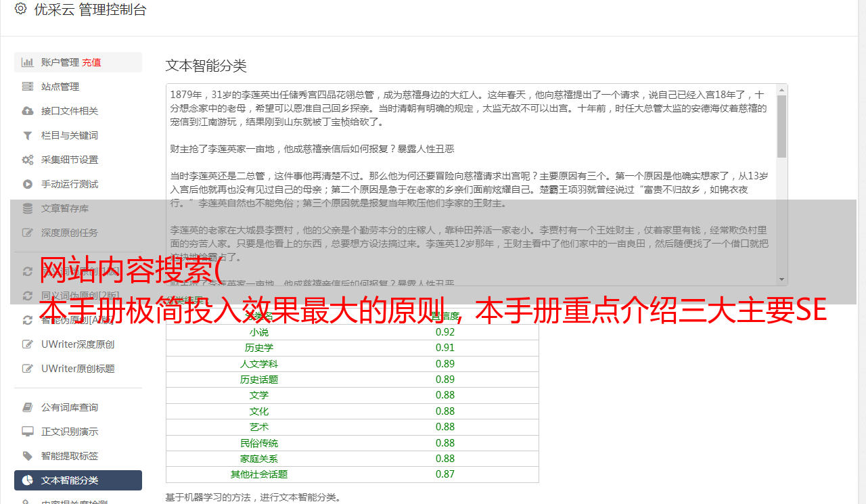Click the cloud download icon for 接口文件相关
Screen dimensions: 866x504
coord(28,111)
